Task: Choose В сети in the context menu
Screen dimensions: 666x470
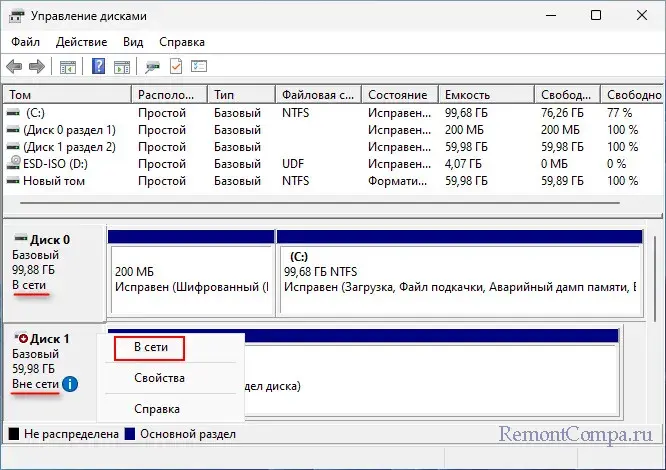Action: (x=159, y=347)
